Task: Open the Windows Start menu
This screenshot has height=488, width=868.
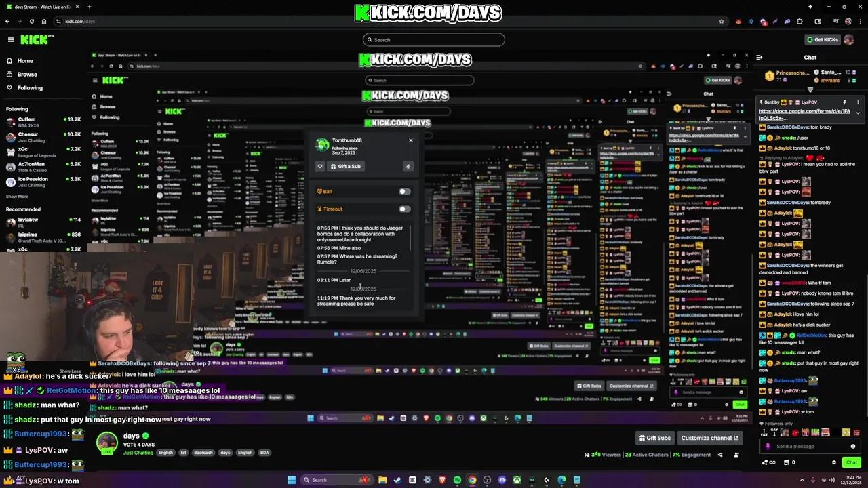Action: point(292,480)
